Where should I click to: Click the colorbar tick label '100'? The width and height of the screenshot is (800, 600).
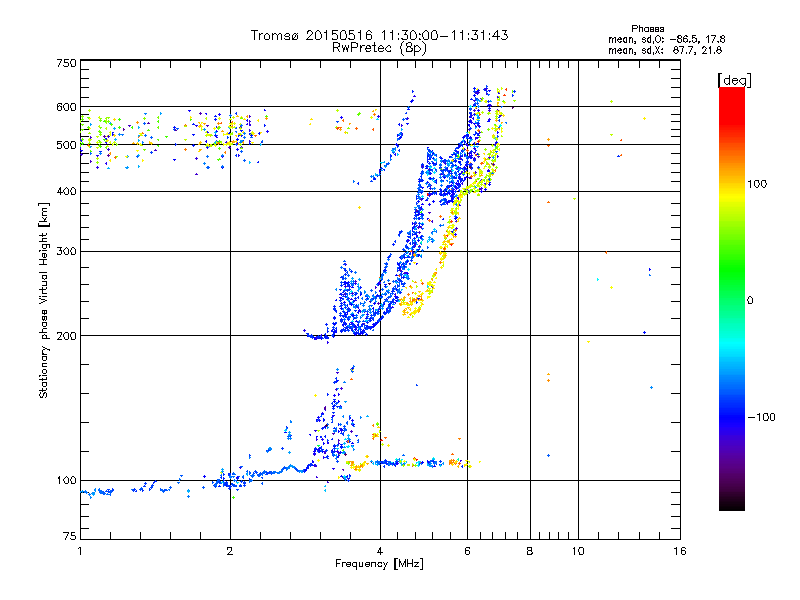[x=757, y=184]
